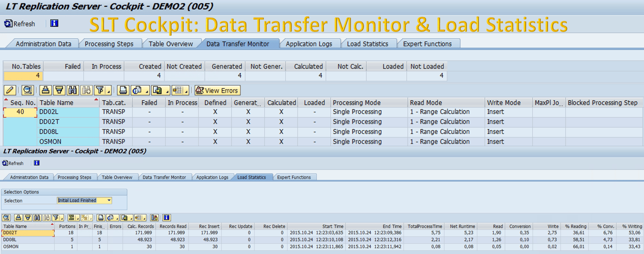Click the large Refresh button under the title

[x=20, y=23]
